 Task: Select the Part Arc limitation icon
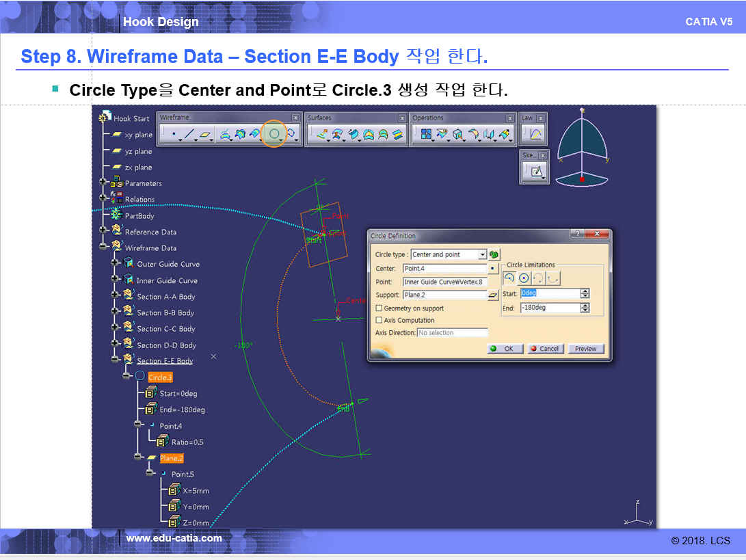[x=509, y=278]
